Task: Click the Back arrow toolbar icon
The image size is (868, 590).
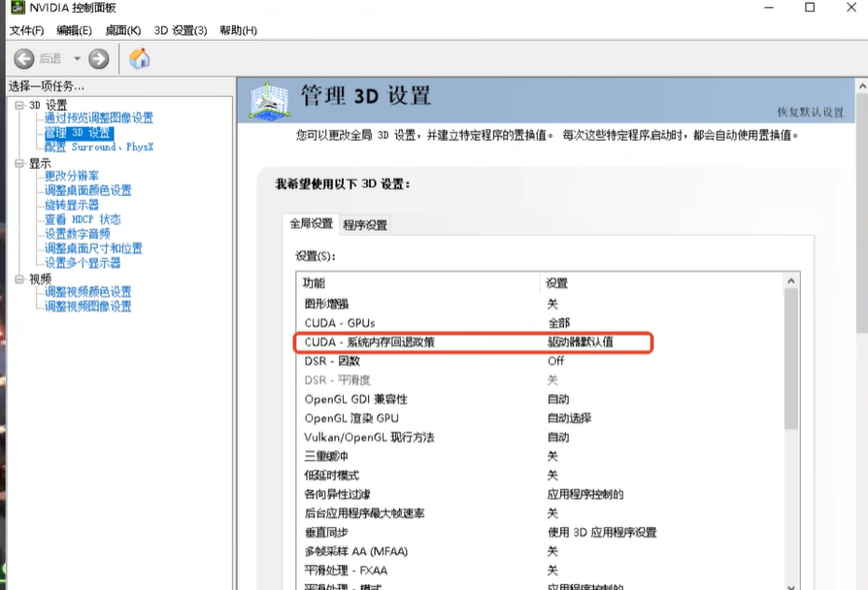Action: (x=24, y=59)
